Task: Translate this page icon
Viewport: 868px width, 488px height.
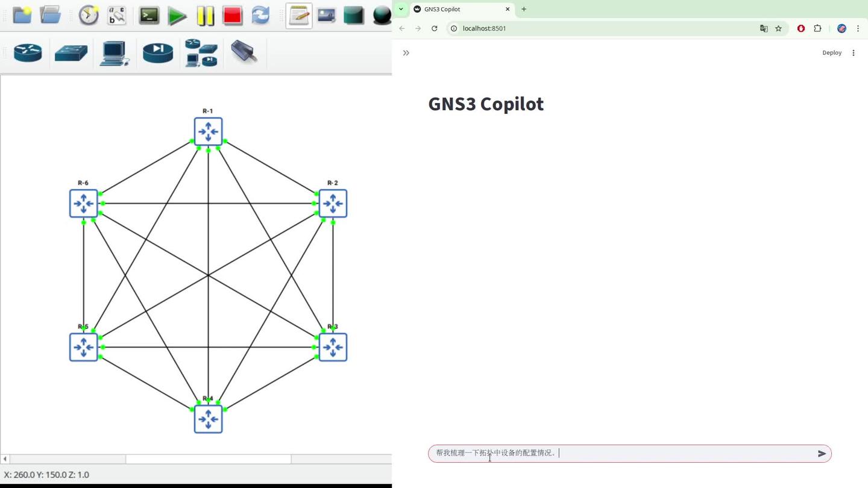Action: point(764,28)
